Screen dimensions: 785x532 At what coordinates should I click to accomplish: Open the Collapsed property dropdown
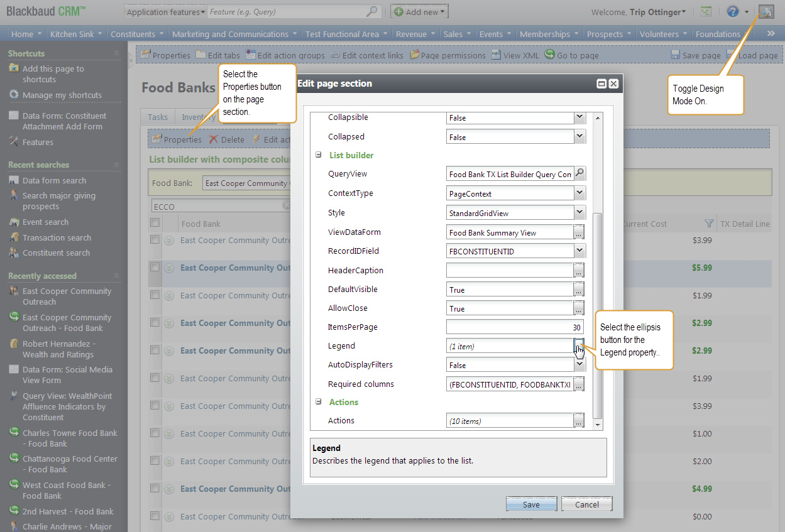pyautogui.click(x=579, y=137)
